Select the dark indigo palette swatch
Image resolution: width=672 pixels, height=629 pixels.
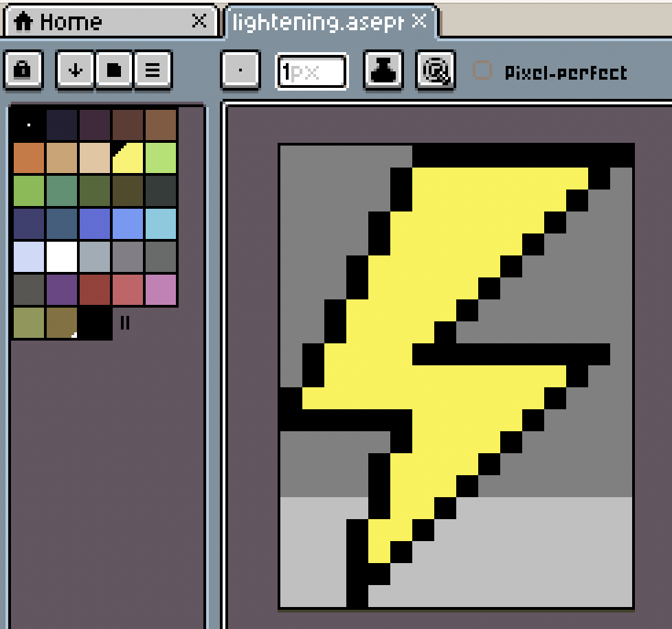point(29,223)
